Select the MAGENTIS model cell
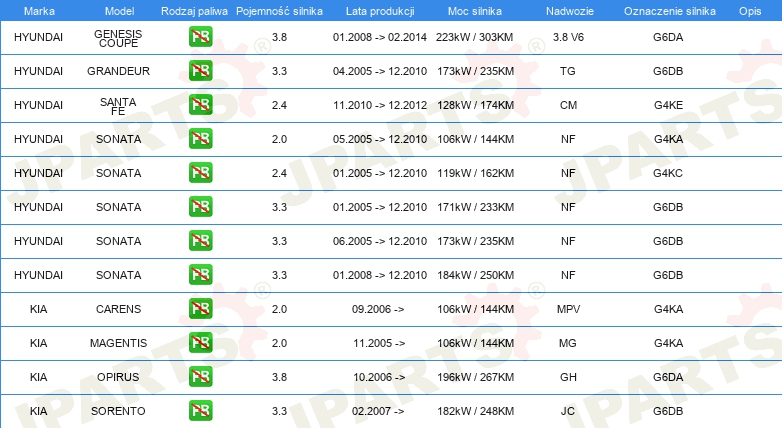 (x=118, y=343)
